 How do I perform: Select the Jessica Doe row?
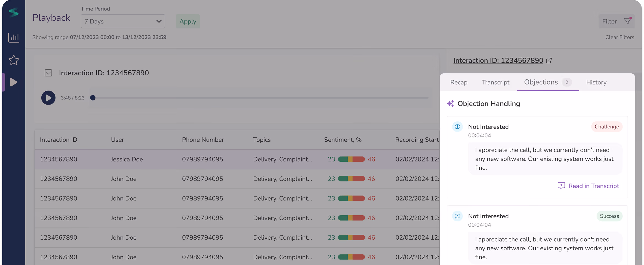point(237,159)
